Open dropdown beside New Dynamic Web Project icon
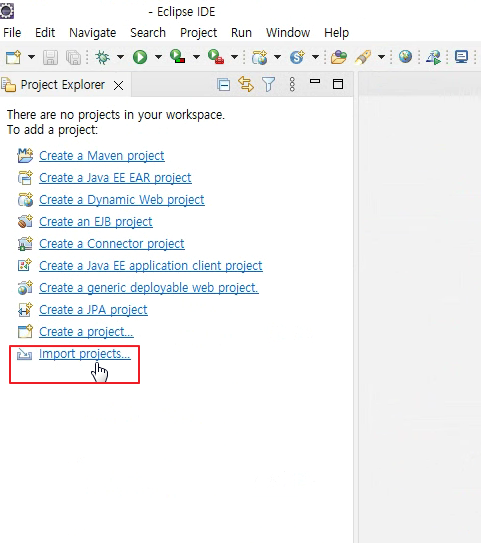 (277, 57)
